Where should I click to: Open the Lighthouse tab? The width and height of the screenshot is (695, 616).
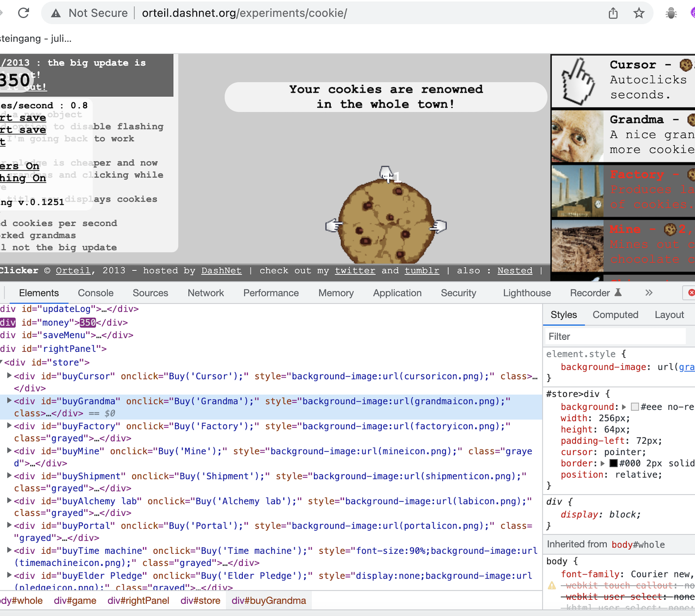(x=527, y=293)
